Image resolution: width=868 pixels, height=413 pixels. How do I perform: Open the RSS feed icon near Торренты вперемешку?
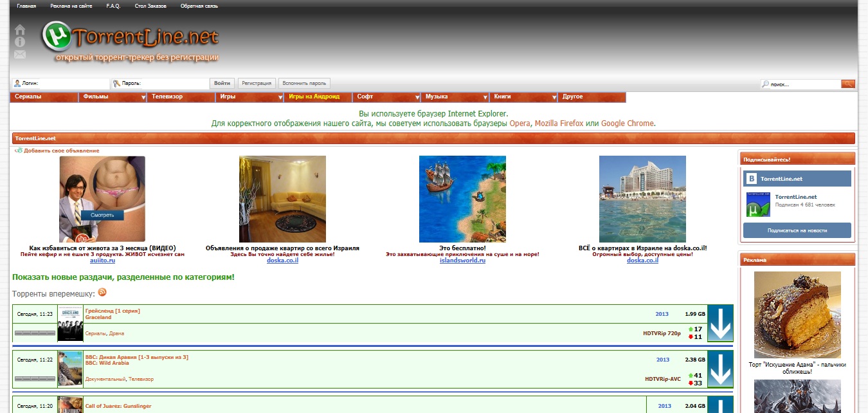pyautogui.click(x=102, y=292)
